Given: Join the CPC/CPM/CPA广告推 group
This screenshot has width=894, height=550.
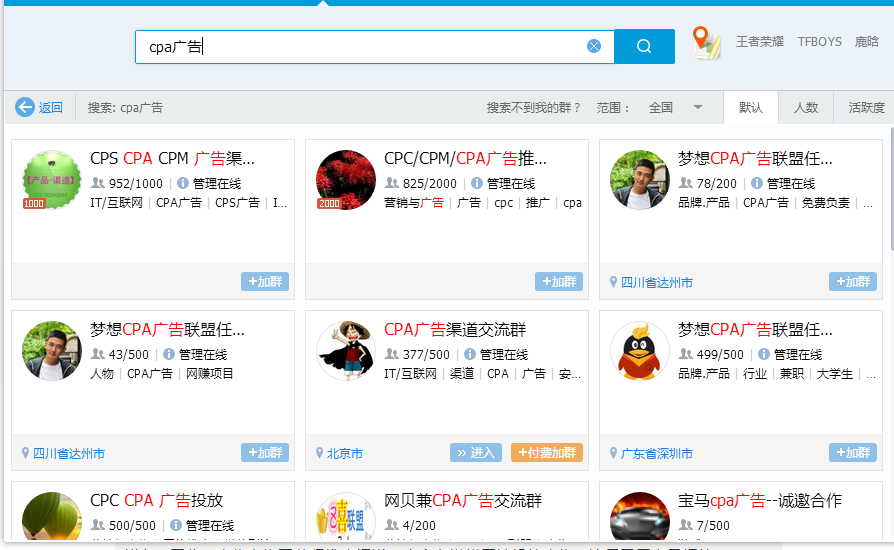Looking at the screenshot, I should 559,282.
